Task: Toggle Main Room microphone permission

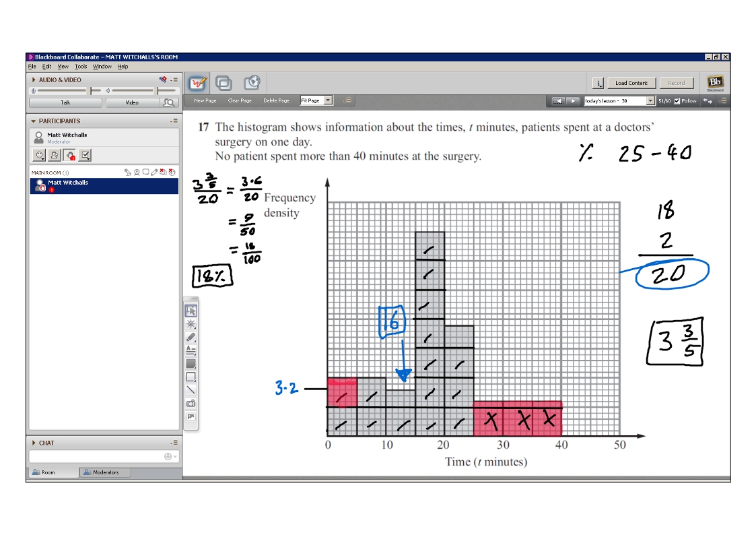Action: pyautogui.click(x=128, y=172)
